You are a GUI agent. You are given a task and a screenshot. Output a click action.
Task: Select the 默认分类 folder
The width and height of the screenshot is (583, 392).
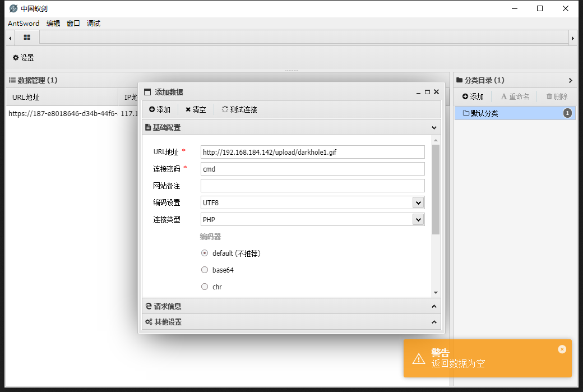click(x=515, y=113)
